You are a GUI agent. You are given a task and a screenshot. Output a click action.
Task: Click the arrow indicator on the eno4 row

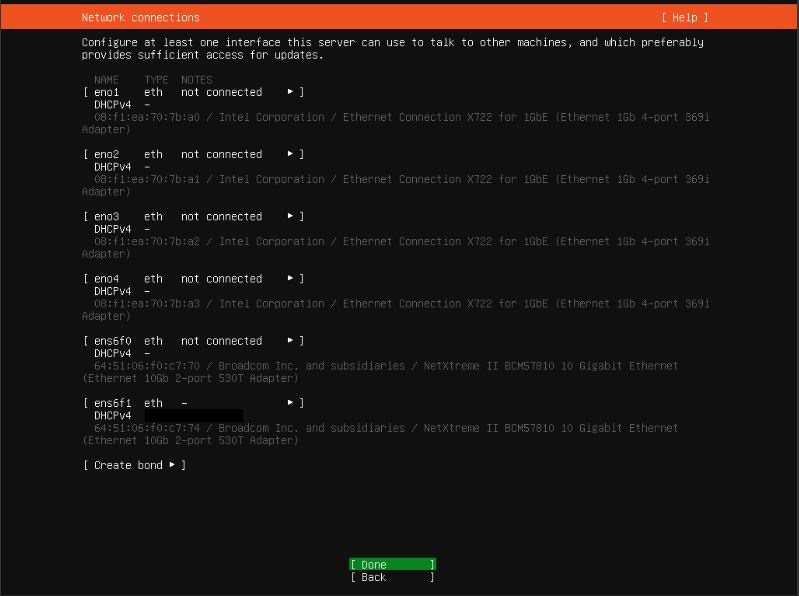291,279
